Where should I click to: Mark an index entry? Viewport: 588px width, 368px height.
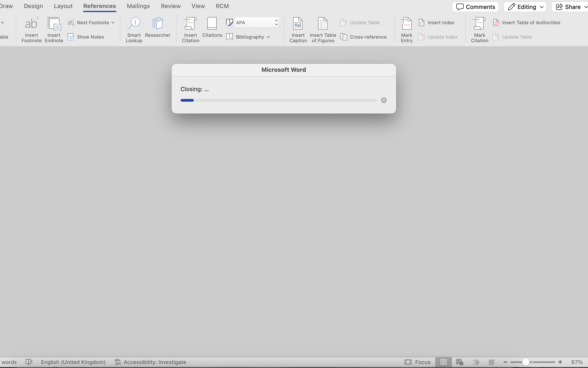point(406,29)
